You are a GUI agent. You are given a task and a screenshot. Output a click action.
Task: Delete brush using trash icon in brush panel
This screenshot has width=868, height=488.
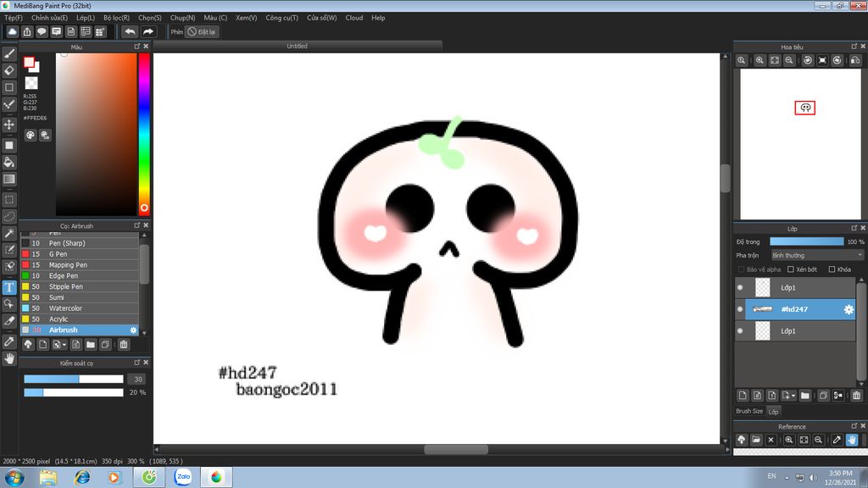click(124, 345)
